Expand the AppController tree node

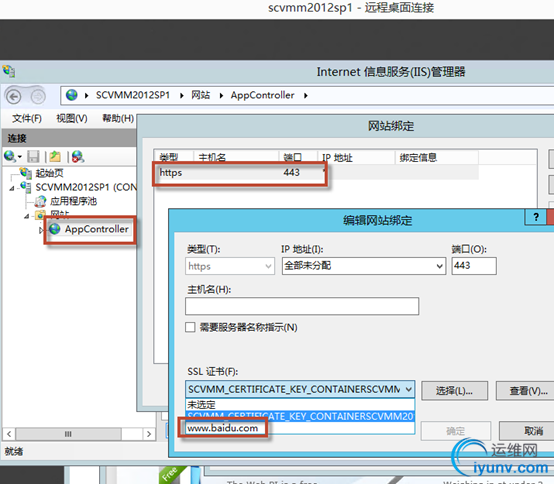pyautogui.click(x=41, y=230)
